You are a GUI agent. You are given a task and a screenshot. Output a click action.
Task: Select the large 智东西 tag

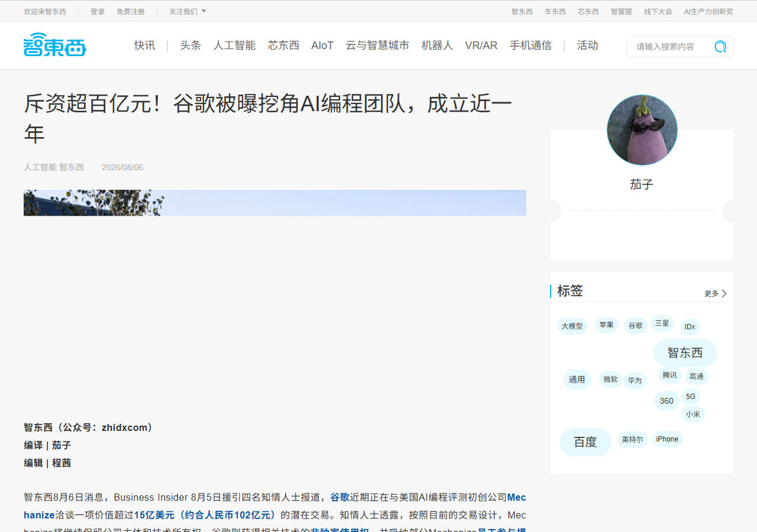pyautogui.click(x=685, y=353)
